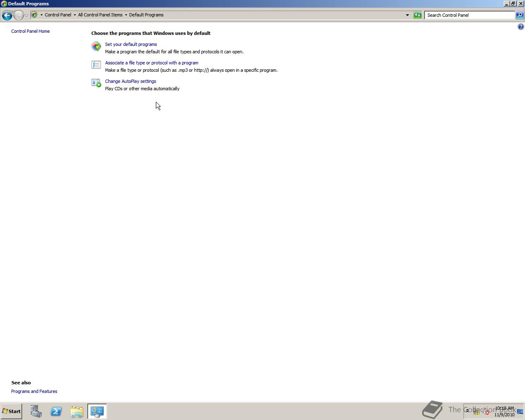This screenshot has height=420, width=525.
Task: Click the Search Control Panel field
Action: click(x=469, y=15)
